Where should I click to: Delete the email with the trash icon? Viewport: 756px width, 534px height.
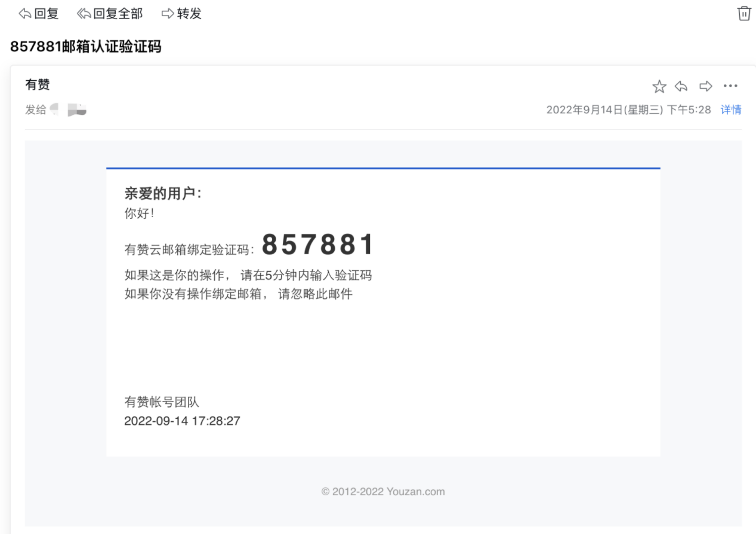click(743, 14)
